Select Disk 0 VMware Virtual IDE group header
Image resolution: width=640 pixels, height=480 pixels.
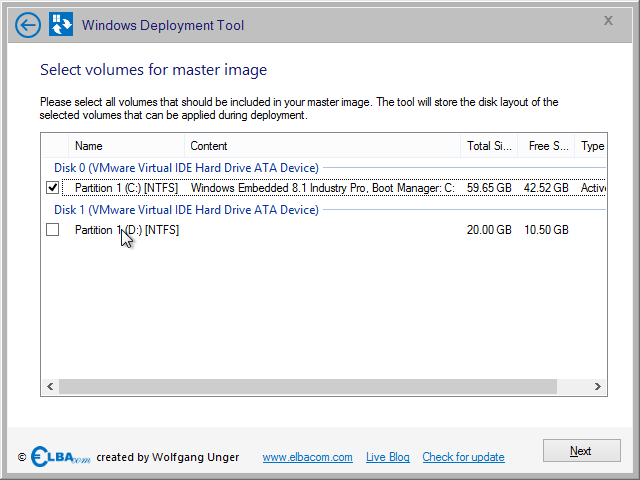pyautogui.click(x=187, y=168)
